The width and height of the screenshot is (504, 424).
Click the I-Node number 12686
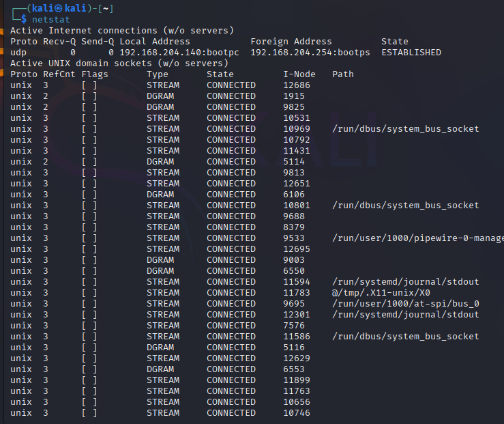pos(297,85)
